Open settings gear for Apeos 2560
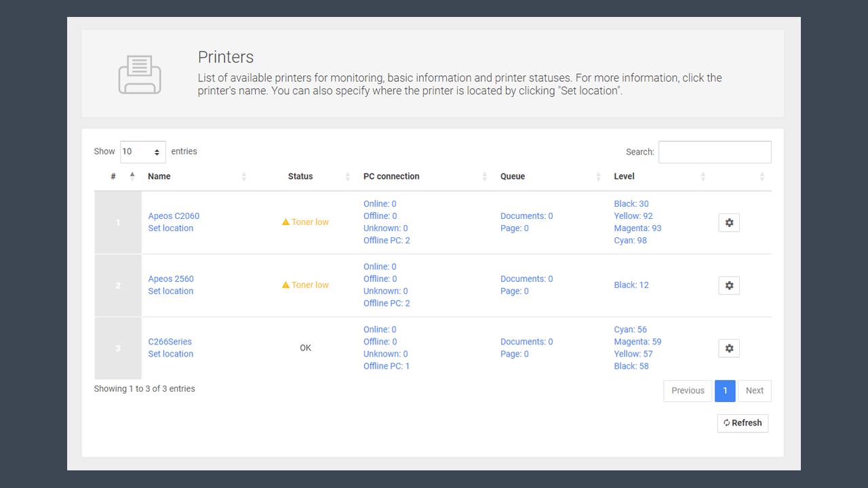868x488 pixels. (729, 285)
